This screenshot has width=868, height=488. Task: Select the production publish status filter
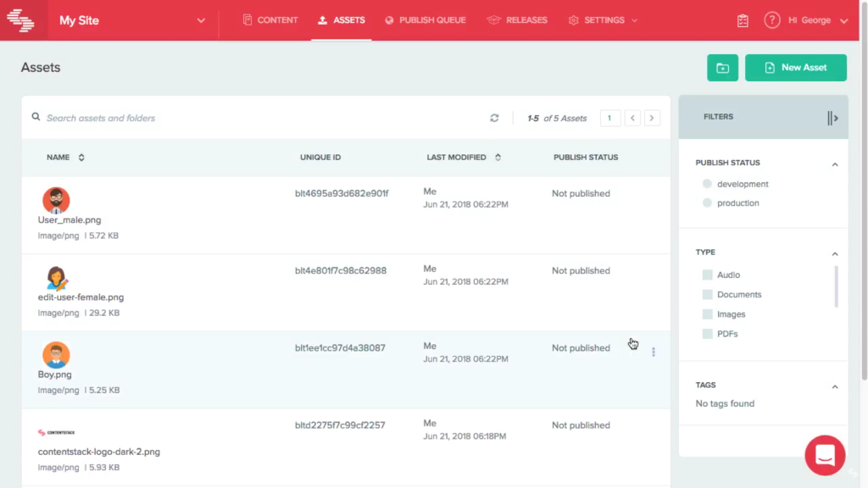coord(707,203)
